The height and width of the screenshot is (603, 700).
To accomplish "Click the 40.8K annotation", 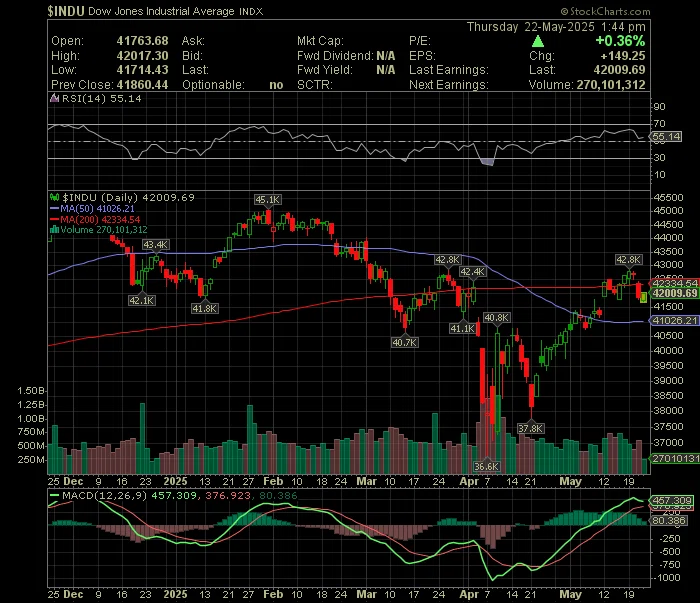I will tap(496, 318).
